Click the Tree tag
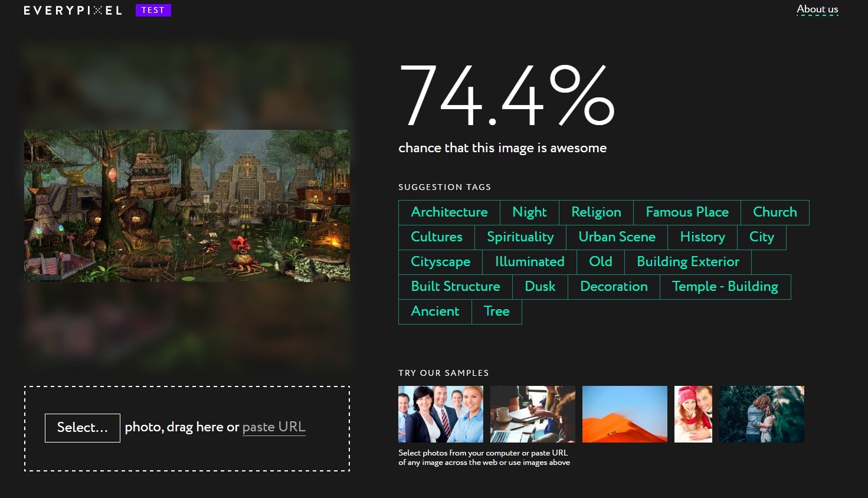Screen dimensions: 868x498 (x=496, y=312)
